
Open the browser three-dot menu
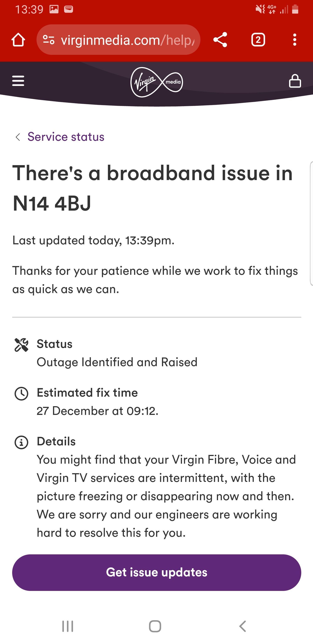point(295,40)
